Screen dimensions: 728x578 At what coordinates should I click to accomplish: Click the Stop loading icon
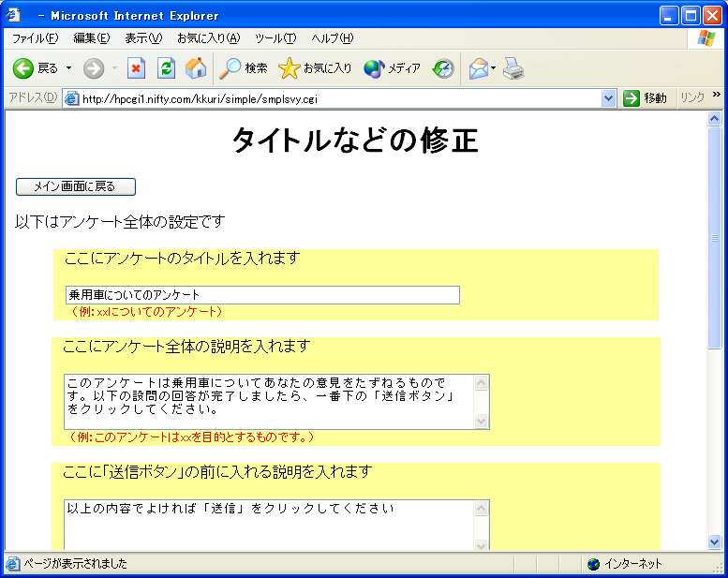137,68
